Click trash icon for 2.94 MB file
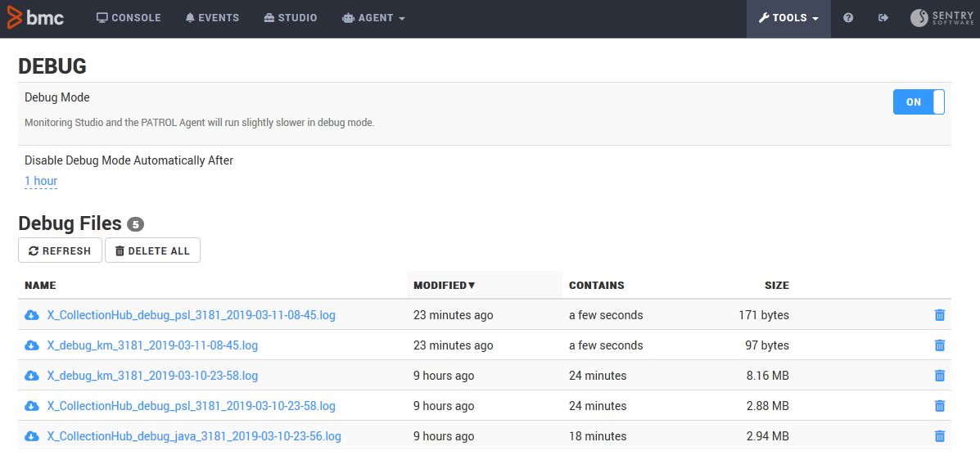 (x=939, y=436)
